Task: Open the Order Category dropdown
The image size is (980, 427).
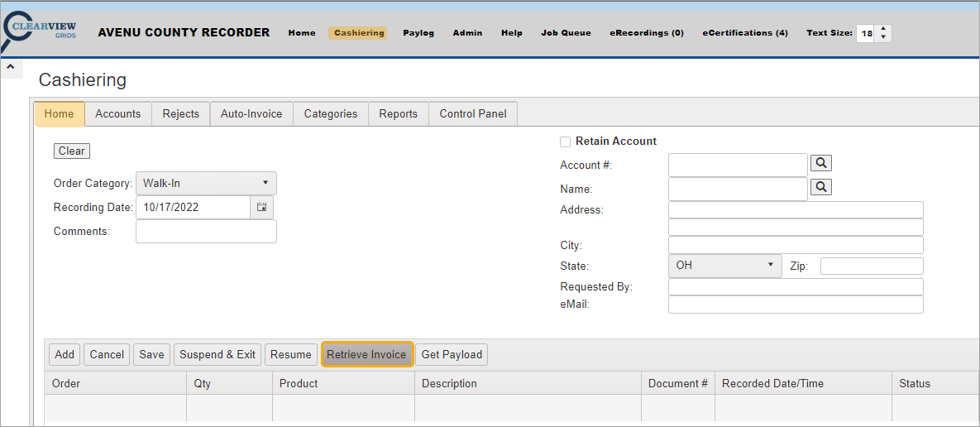Action: click(x=206, y=183)
